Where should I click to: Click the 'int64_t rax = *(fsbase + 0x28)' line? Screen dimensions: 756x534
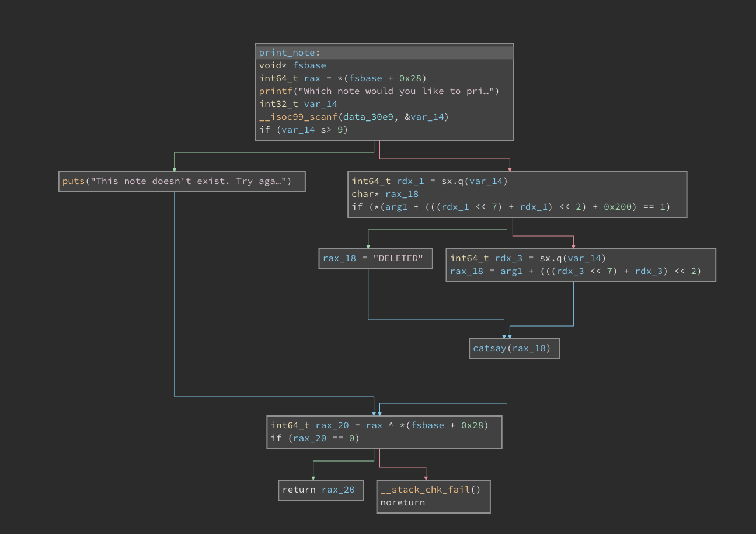pos(343,78)
